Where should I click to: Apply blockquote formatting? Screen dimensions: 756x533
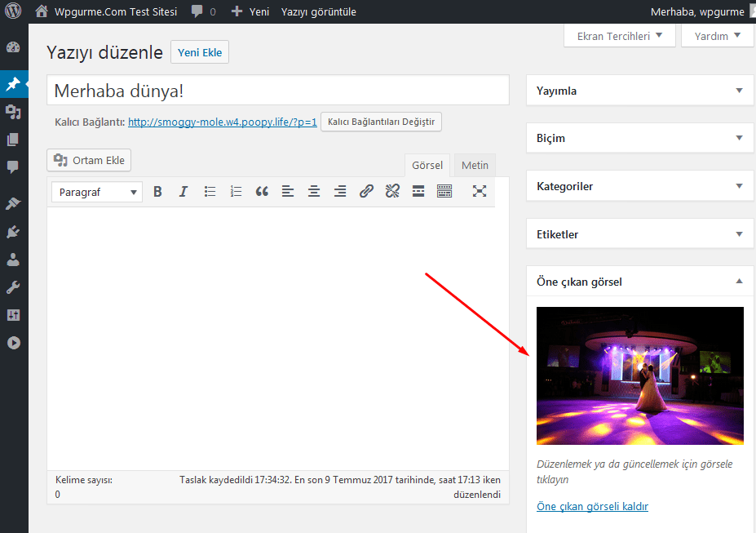[x=262, y=192]
